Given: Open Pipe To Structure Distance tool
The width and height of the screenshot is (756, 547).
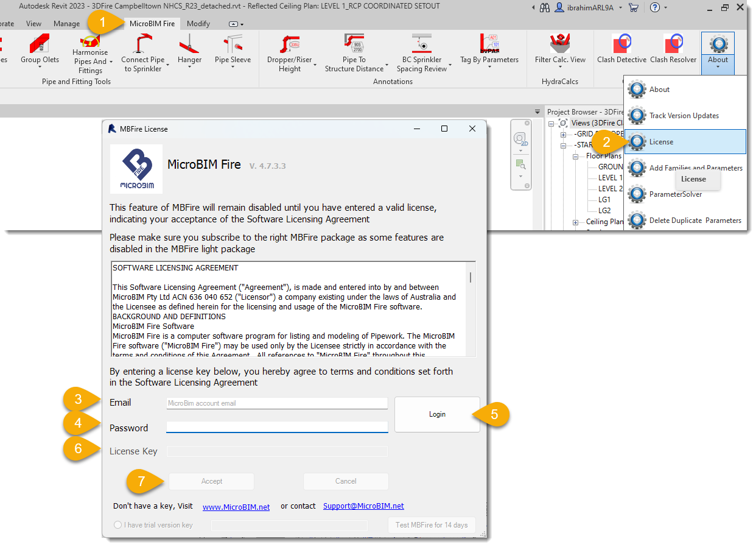Looking at the screenshot, I should [x=354, y=53].
